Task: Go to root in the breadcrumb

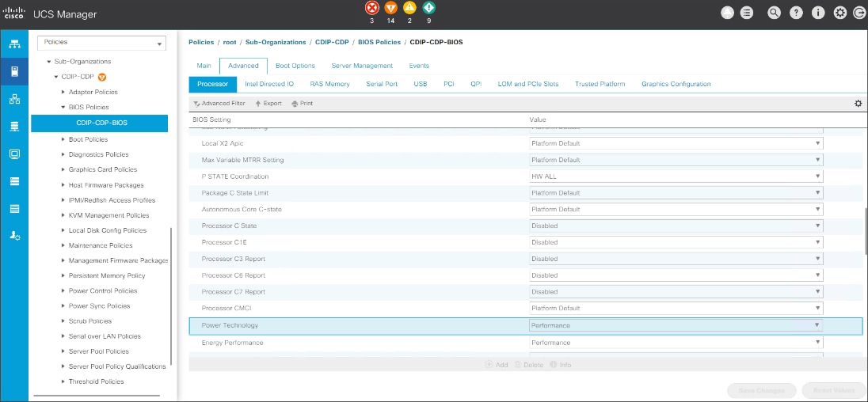Action: pyautogui.click(x=229, y=42)
